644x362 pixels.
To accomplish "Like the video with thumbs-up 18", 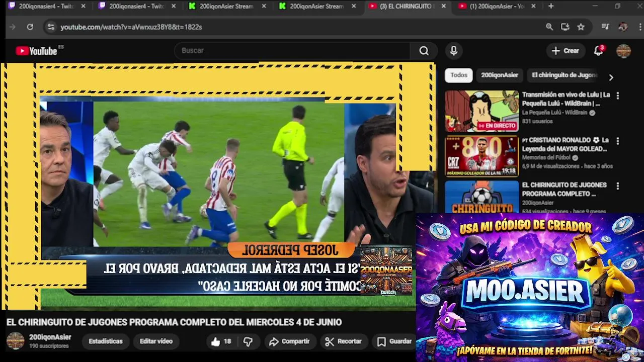I will point(221,341).
